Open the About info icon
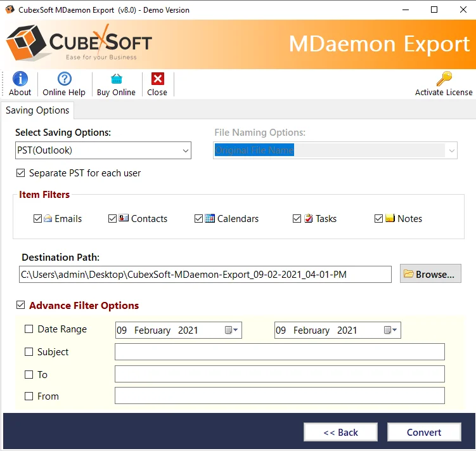This screenshot has height=451, width=476. point(20,79)
